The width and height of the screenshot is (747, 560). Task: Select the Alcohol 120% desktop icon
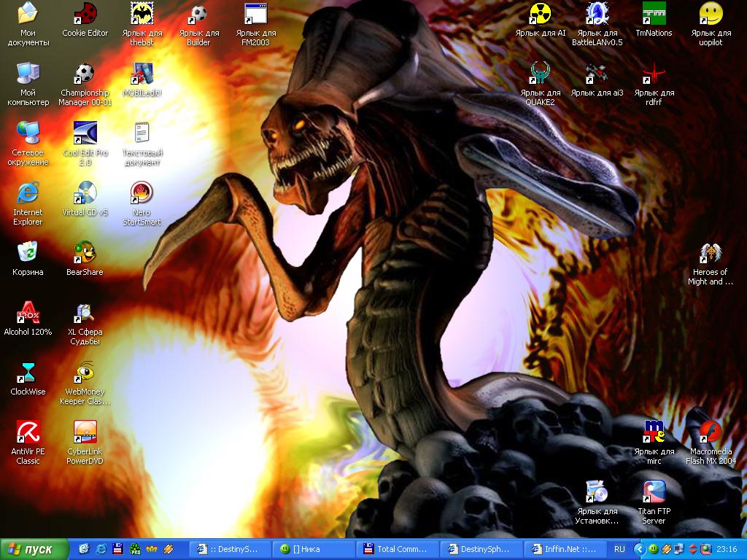click(28, 319)
